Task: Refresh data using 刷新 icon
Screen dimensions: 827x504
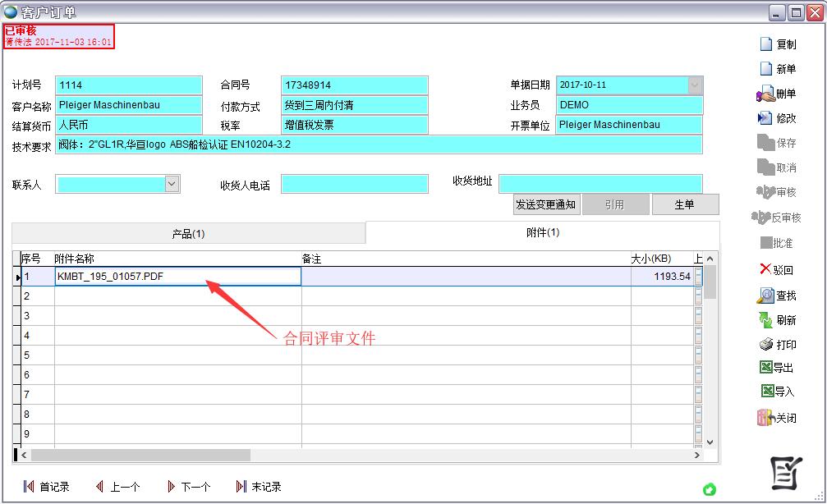Action: 765,320
